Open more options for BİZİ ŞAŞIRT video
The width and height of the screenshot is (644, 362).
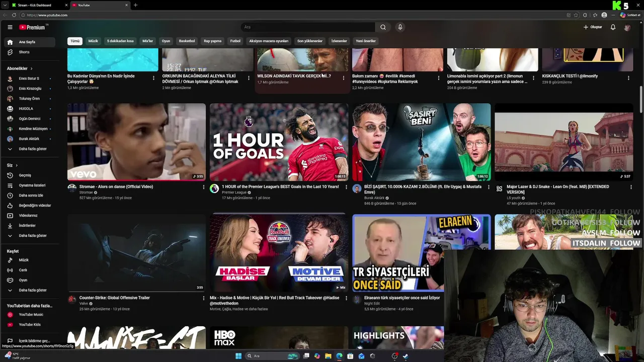489,187
